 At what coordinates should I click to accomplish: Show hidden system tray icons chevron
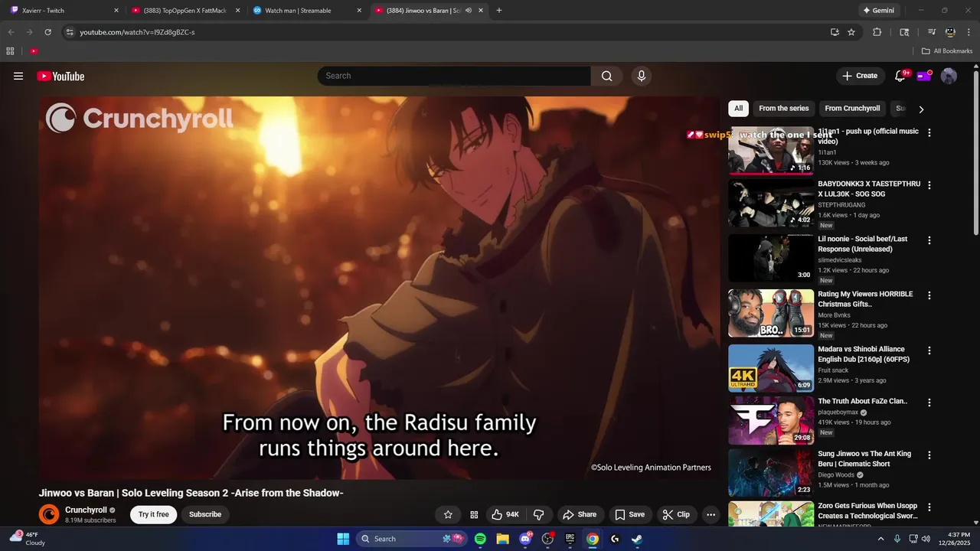[880, 539]
